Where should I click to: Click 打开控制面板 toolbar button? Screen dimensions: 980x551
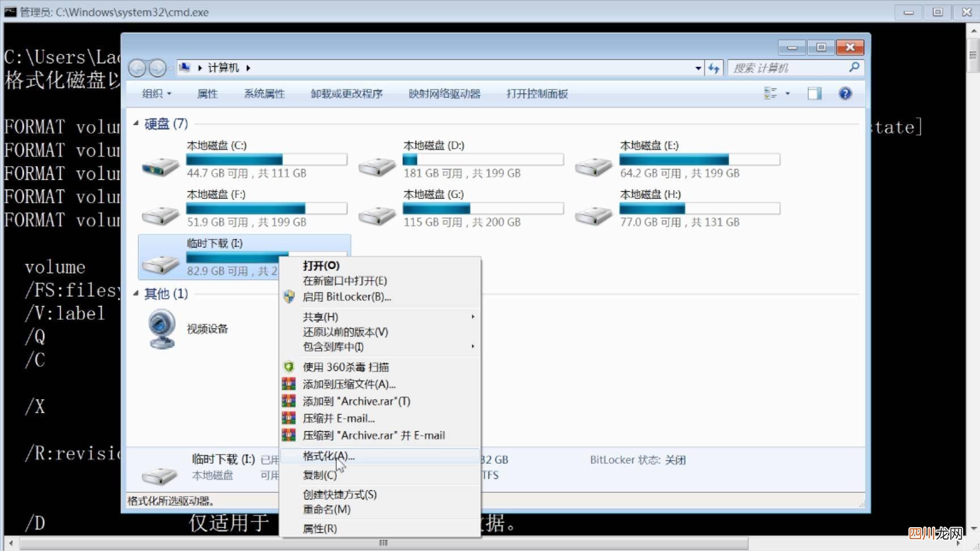point(537,94)
